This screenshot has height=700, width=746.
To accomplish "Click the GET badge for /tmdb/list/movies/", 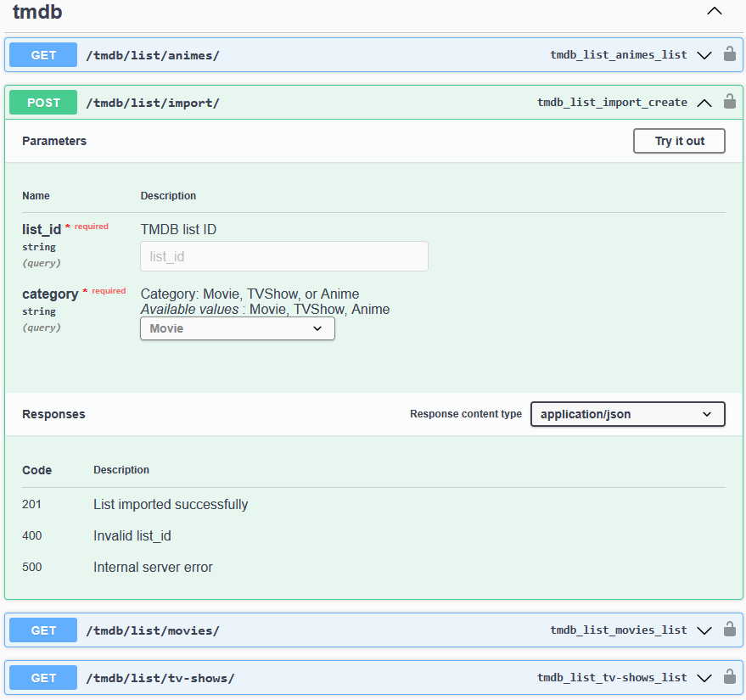I will tap(43, 630).
